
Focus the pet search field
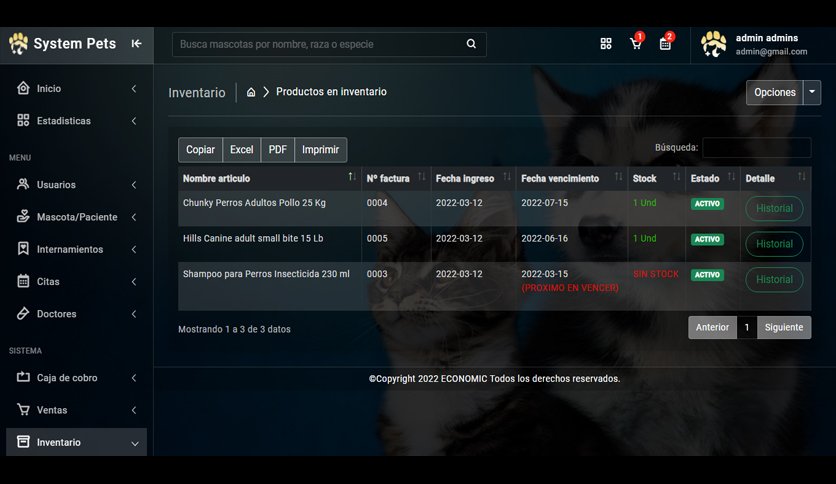click(x=329, y=44)
